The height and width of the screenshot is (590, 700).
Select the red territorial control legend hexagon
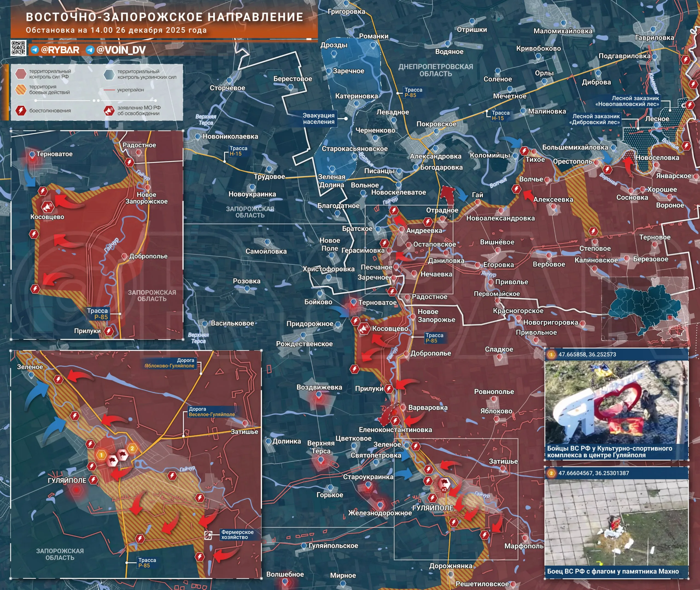point(21,74)
